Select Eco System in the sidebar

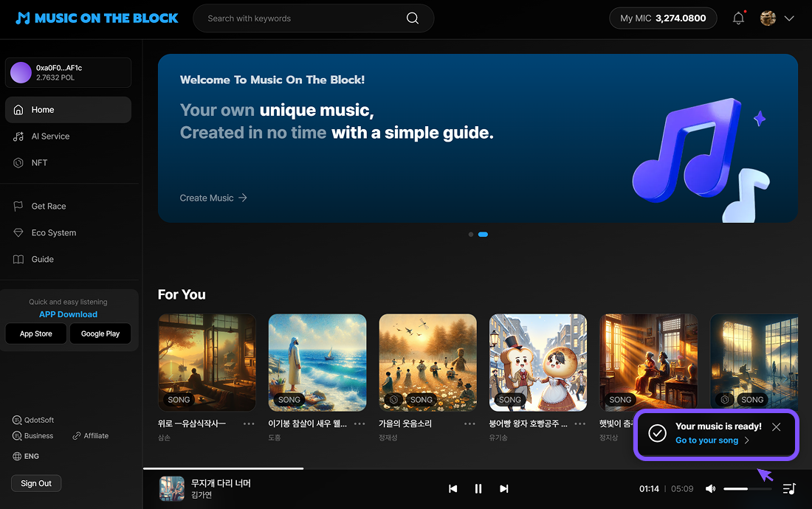tap(53, 233)
